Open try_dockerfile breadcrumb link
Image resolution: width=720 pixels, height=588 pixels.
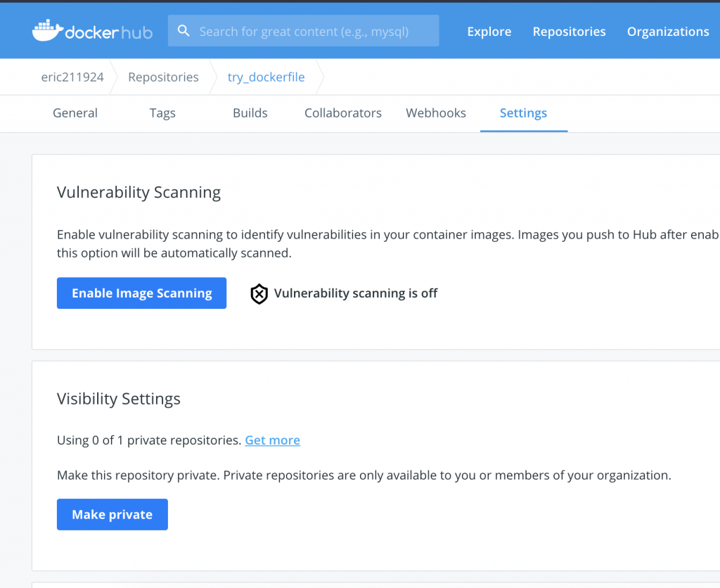point(266,77)
